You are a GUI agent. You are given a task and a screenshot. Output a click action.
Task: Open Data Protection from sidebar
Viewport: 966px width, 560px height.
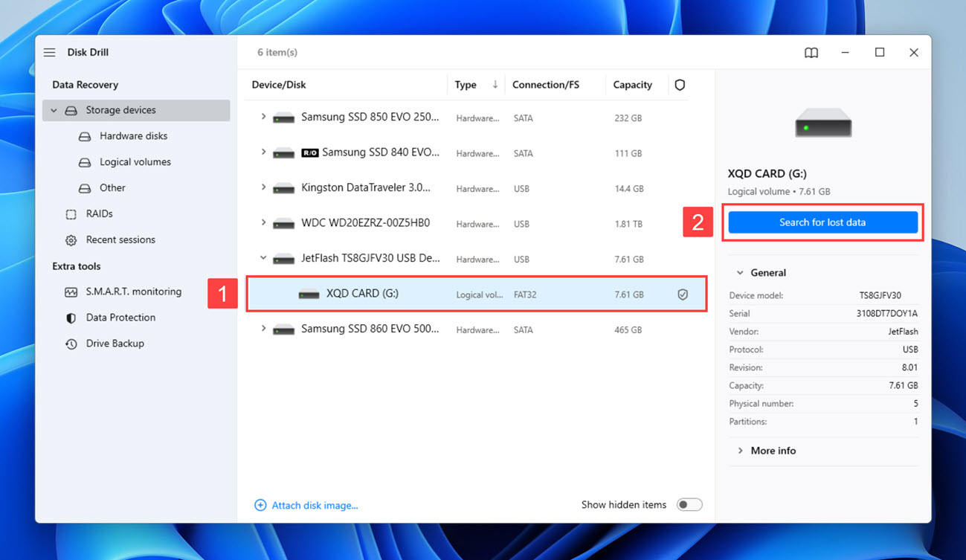pos(120,318)
